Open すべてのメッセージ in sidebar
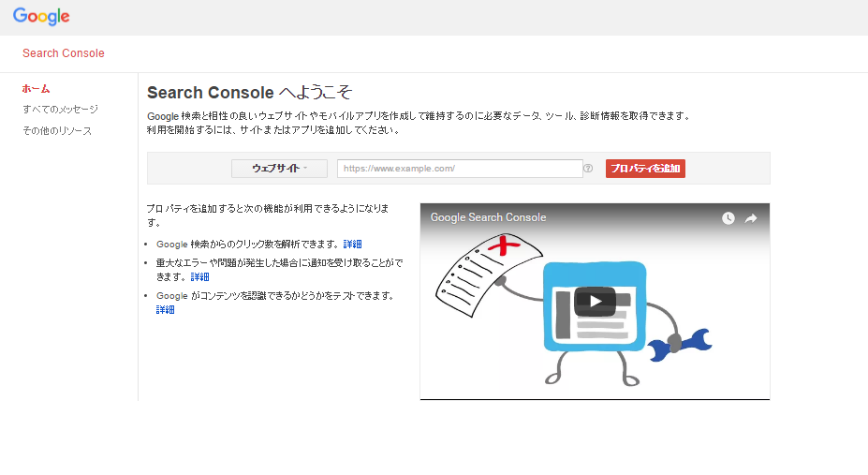868x475 pixels. [60, 109]
